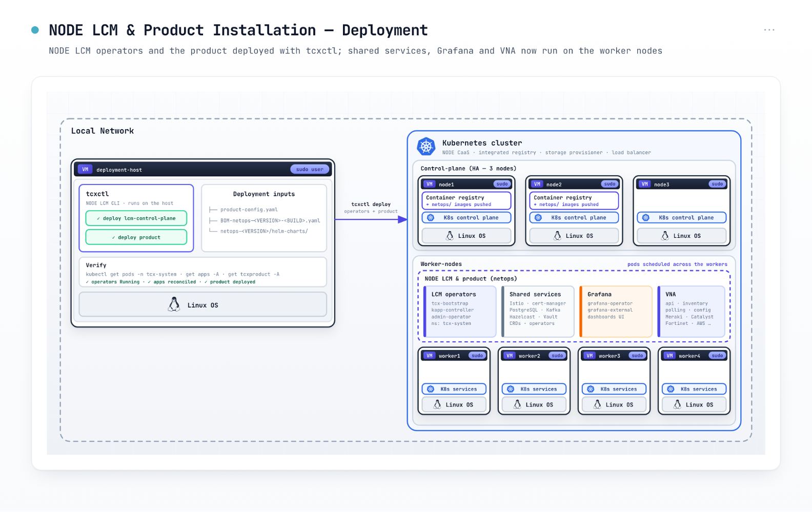Viewport: 812px width, 512px height.
Task: Click the 'netops-<VERSION>/helm-charts/' entry
Action: tap(264, 231)
